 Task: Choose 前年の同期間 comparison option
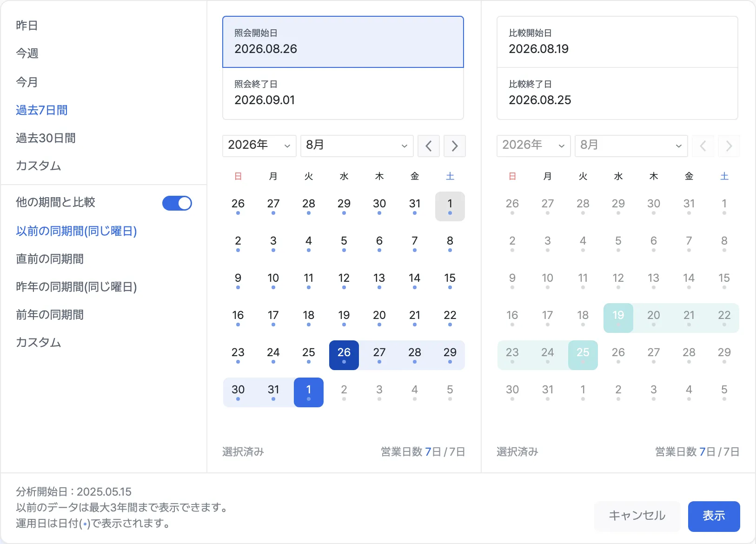[x=50, y=315]
